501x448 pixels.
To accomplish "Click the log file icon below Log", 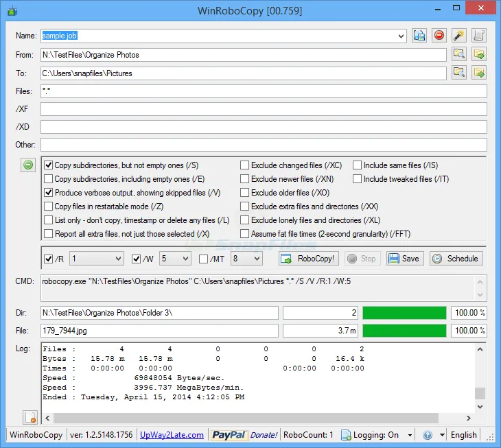I will pyautogui.click(x=30, y=417).
